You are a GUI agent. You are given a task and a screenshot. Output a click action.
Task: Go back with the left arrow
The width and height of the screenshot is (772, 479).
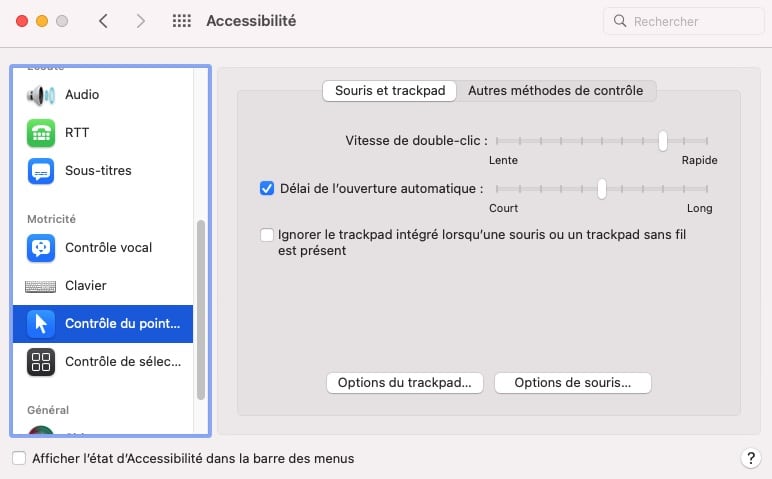(x=103, y=21)
